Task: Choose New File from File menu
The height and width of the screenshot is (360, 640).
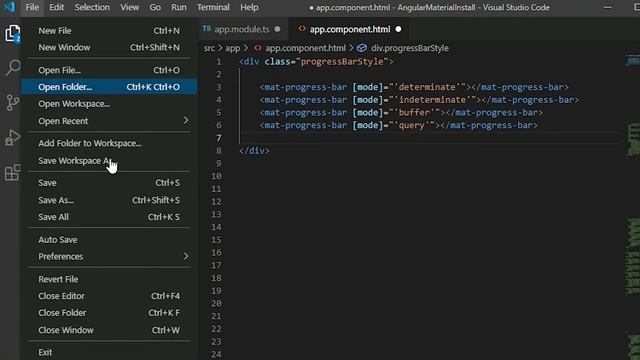Action: pos(109,31)
